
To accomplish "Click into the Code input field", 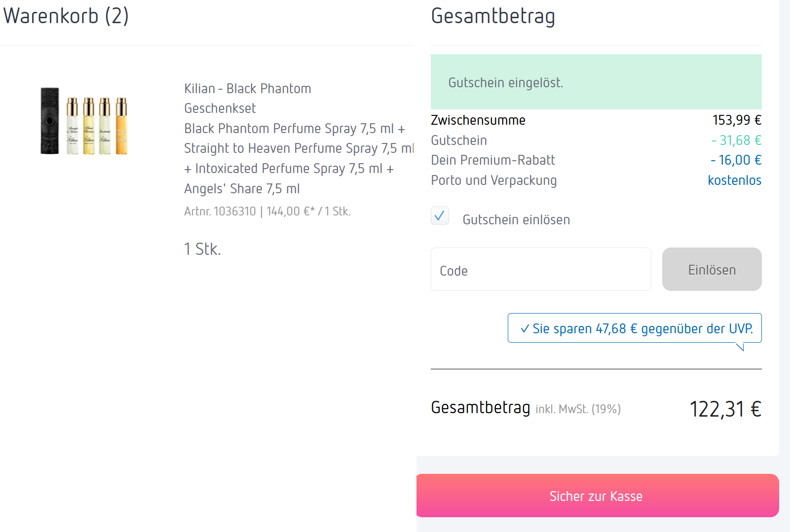I will coord(540,270).
